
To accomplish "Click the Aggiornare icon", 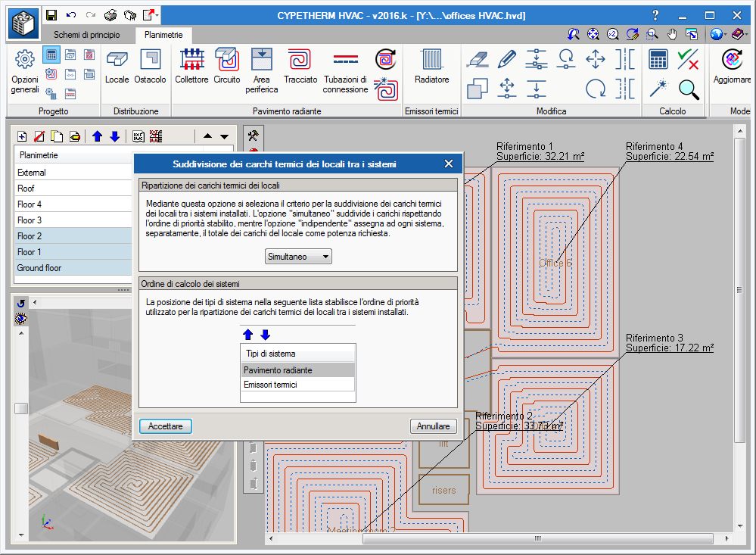I will point(732,67).
